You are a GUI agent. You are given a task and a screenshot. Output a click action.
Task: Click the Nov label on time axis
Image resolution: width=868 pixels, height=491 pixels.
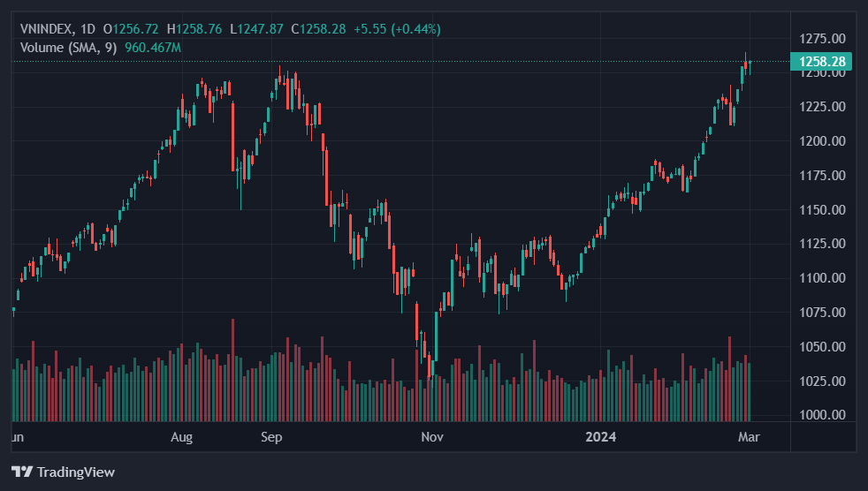(431, 437)
